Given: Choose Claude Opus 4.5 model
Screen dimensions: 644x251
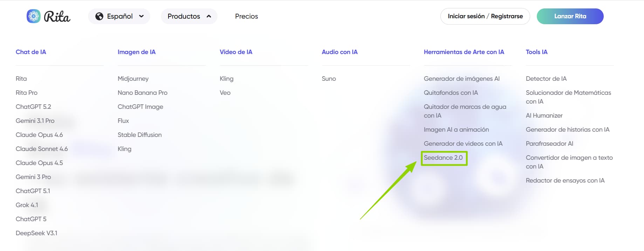Looking at the screenshot, I should 39,163.
